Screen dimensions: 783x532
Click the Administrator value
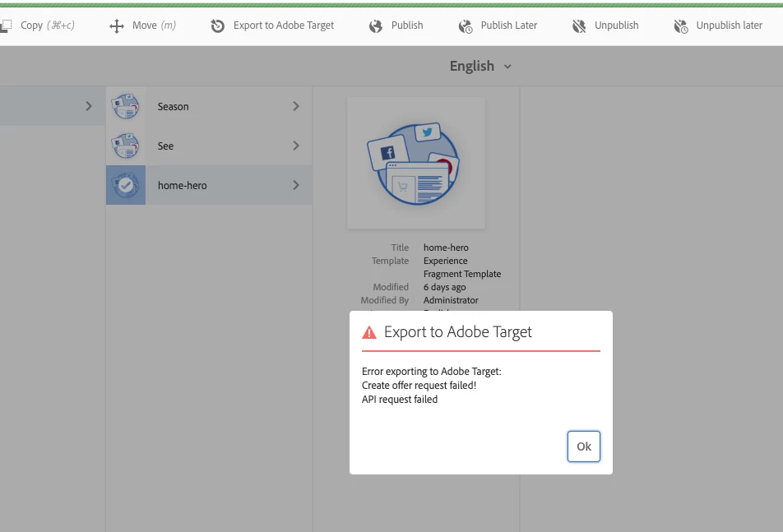click(x=451, y=300)
